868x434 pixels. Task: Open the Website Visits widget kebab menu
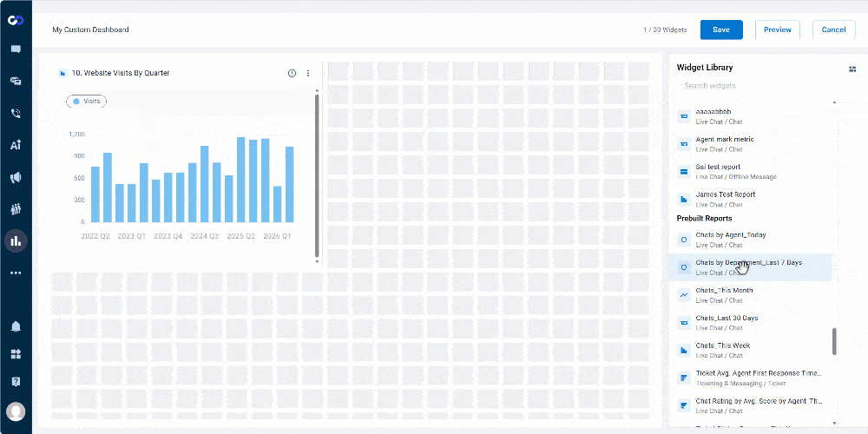(x=308, y=73)
